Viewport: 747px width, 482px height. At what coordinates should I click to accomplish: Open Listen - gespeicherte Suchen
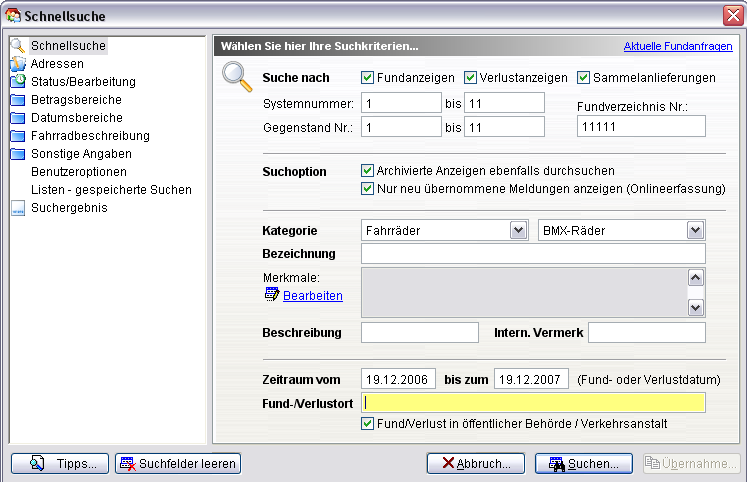[111, 190]
